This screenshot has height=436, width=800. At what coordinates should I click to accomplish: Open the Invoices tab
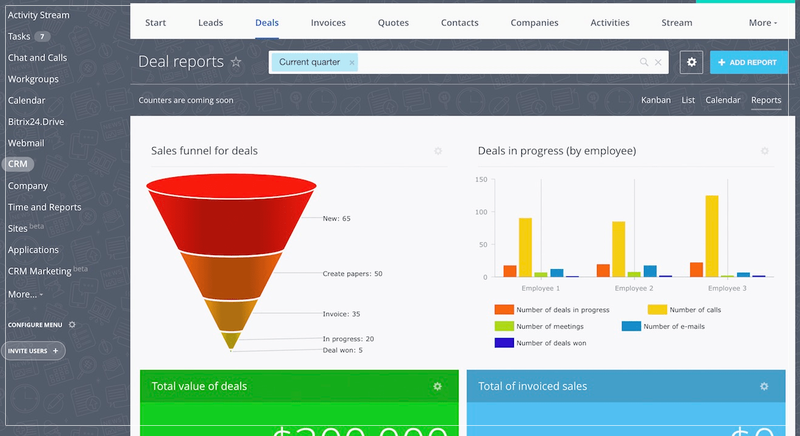click(x=329, y=22)
